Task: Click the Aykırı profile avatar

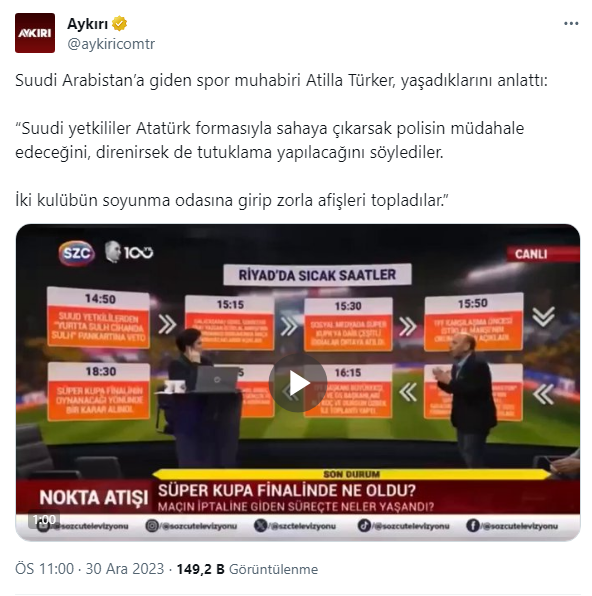Action: pos(35,33)
